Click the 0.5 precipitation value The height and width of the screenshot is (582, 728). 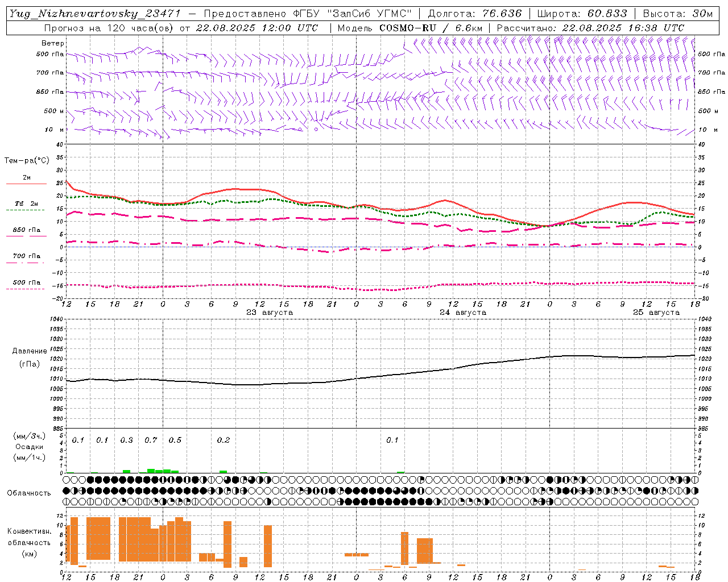point(175,440)
